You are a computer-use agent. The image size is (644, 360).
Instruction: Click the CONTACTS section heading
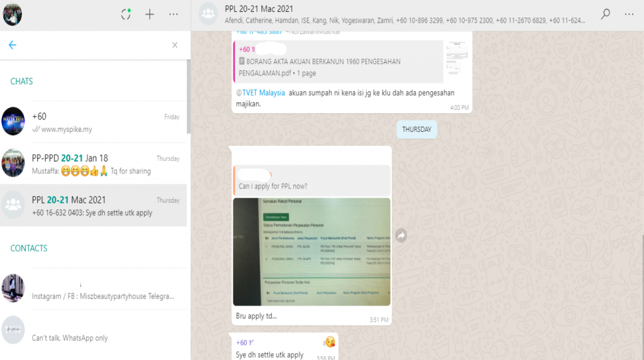tap(29, 248)
